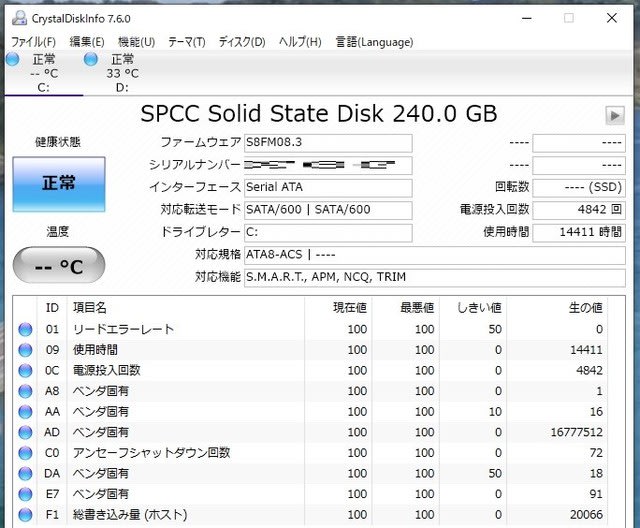The height and width of the screenshot is (528, 640).
Task: Click raw value 14411 in 09 row
Action: (x=587, y=350)
